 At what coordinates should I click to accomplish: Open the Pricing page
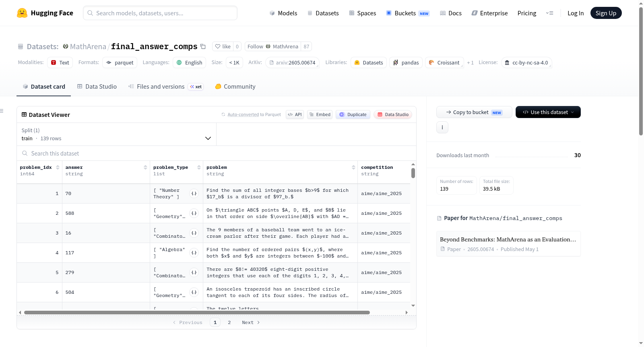pos(527,13)
